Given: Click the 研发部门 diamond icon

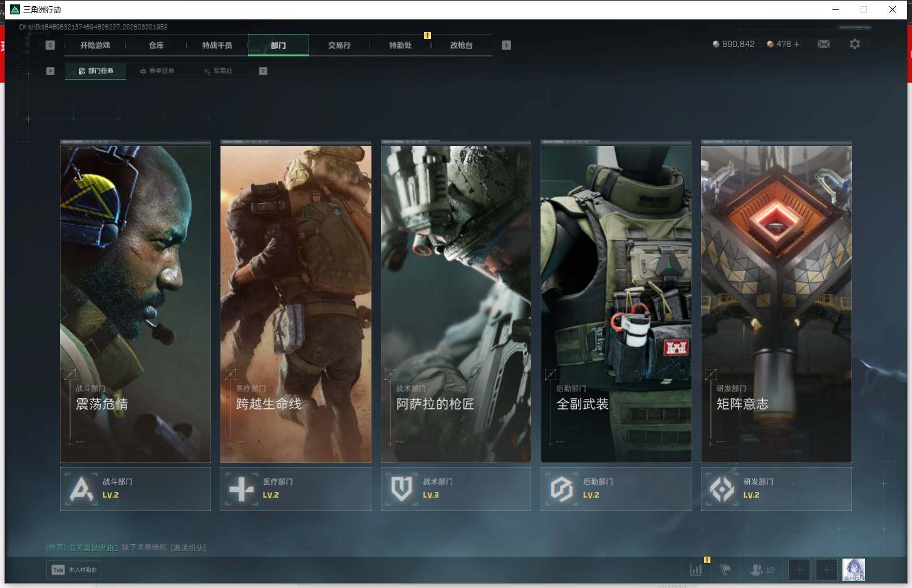Looking at the screenshot, I should pos(722,489).
